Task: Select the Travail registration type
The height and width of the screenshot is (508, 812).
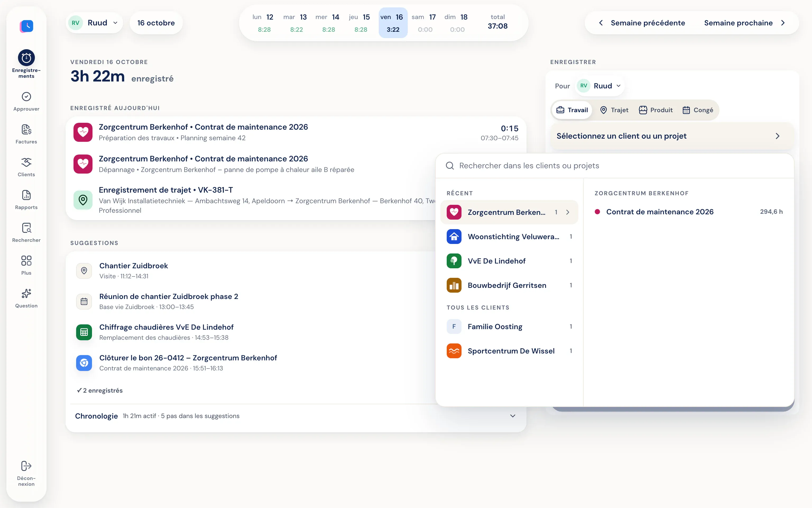Action: (572, 110)
